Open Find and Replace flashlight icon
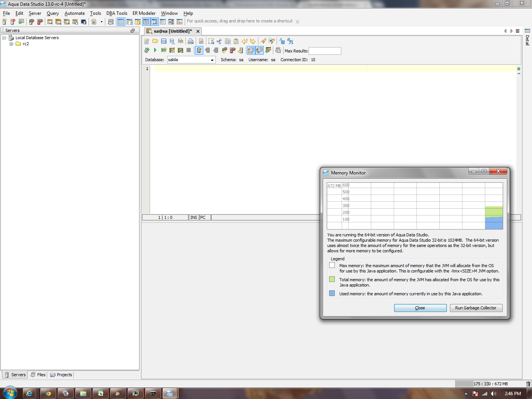The height and width of the screenshot is (399, 532). [272, 41]
